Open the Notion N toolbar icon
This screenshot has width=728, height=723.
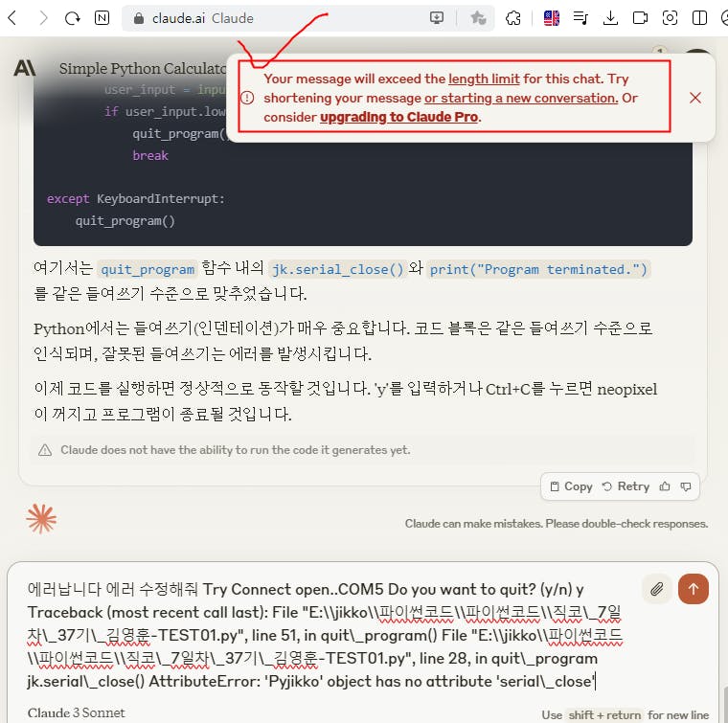[102, 18]
